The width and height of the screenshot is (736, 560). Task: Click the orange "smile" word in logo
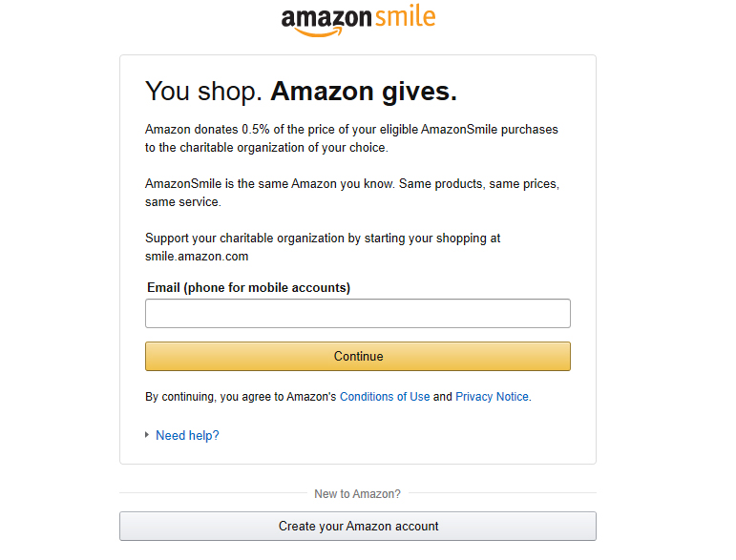(x=406, y=16)
